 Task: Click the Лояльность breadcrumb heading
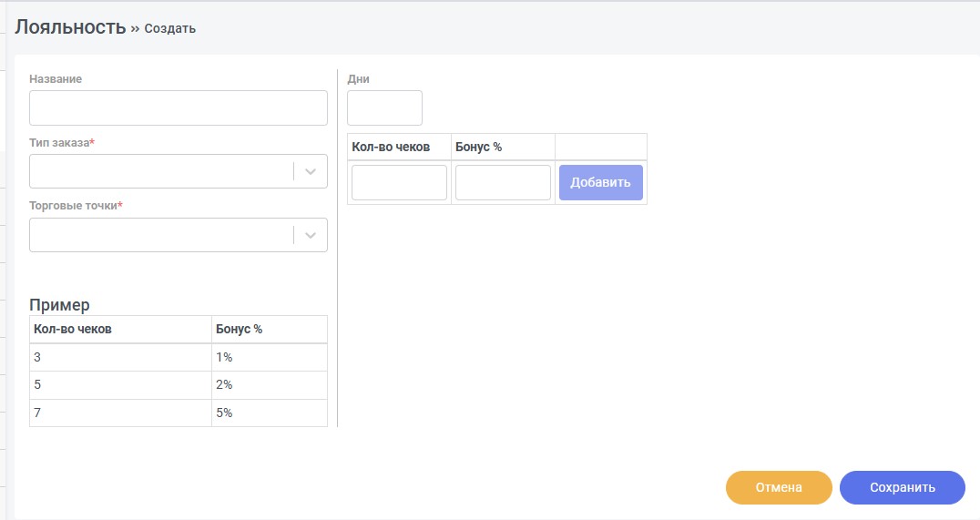coord(71,27)
